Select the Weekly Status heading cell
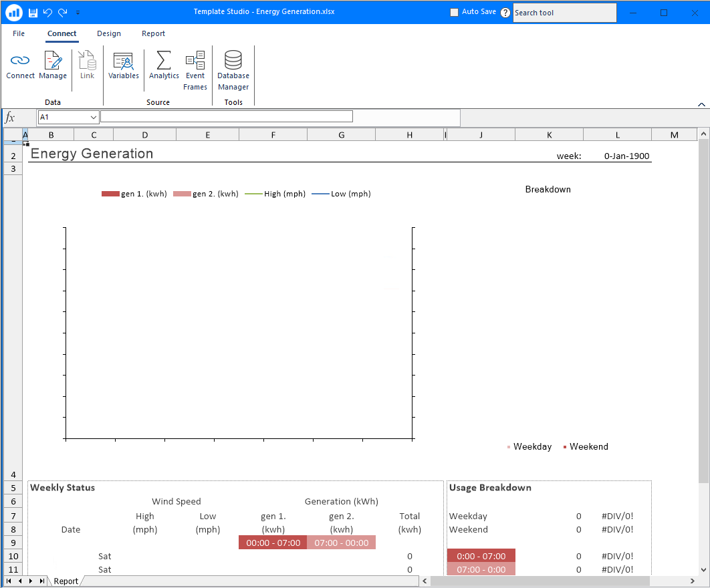 62,488
